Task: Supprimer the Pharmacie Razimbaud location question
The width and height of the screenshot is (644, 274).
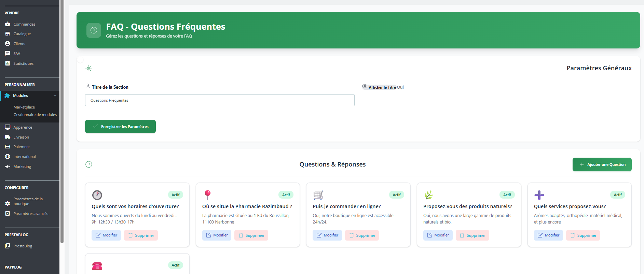Action: pyautogui.click(x=251, y=235)
